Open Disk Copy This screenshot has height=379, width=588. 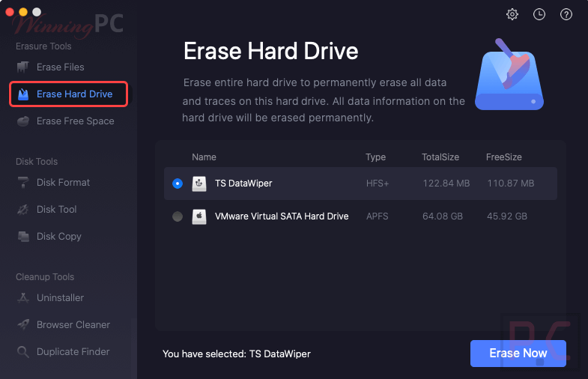(x=59, y=237)
